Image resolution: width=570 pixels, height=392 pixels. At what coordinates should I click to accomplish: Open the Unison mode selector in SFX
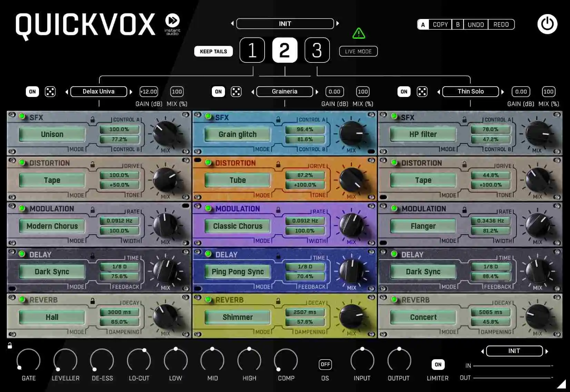pyautogui.click(x=52, y=134)
